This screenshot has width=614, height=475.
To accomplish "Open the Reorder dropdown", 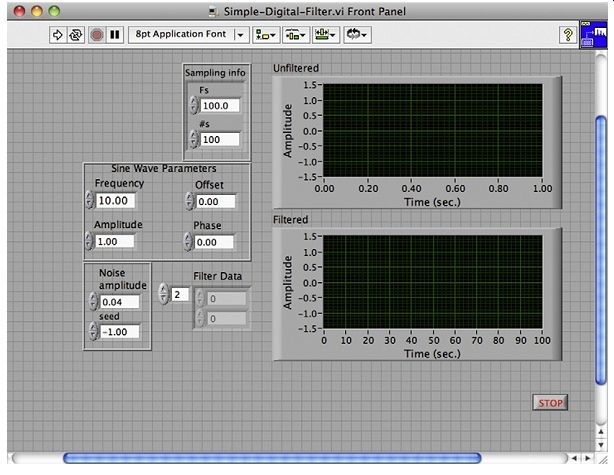I will point(357,34).
